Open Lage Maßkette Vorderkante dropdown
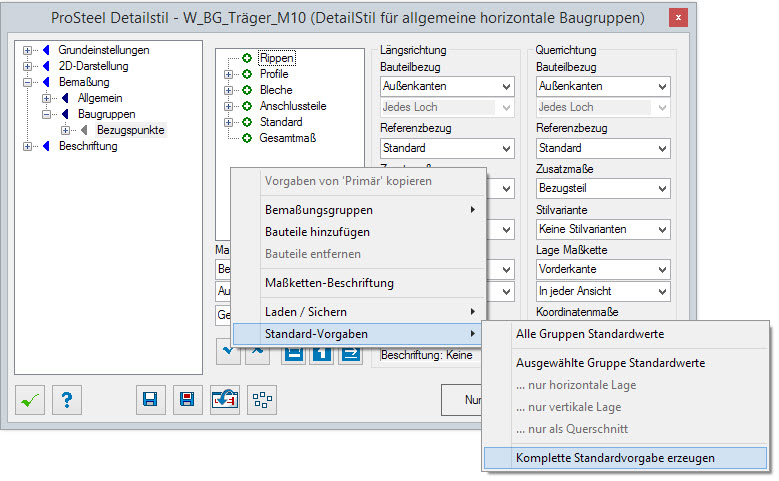779x481 pixels. pyautogui.click(x=603, y=269)
